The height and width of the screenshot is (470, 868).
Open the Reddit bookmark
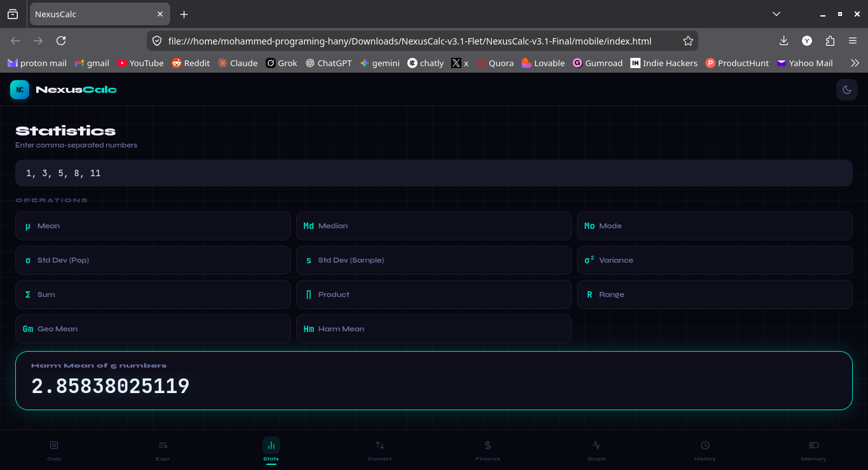pyautogui.click(x=191, y=63)
